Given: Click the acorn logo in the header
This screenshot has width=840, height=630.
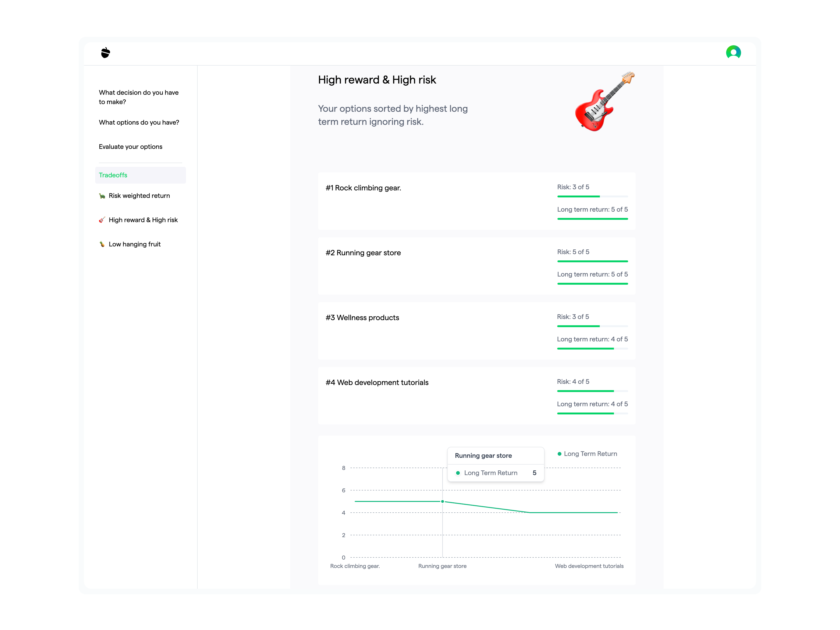Looking at the screenshot, I should (105, 52).
